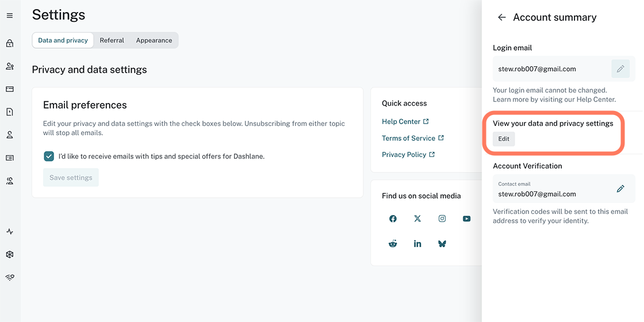Open the Bluesky butterfly icon

[442, 244]
